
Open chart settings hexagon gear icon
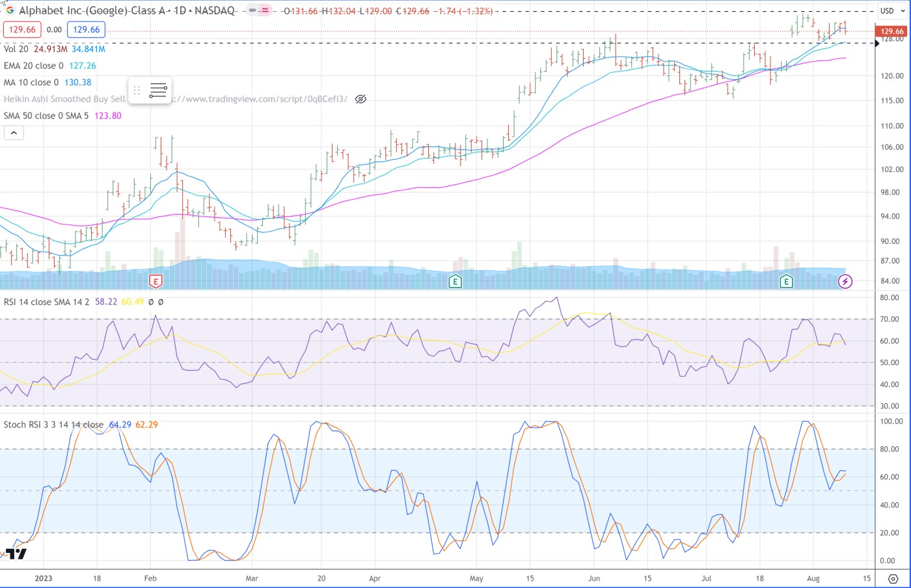pyautogui.click(x=893, y=578)
